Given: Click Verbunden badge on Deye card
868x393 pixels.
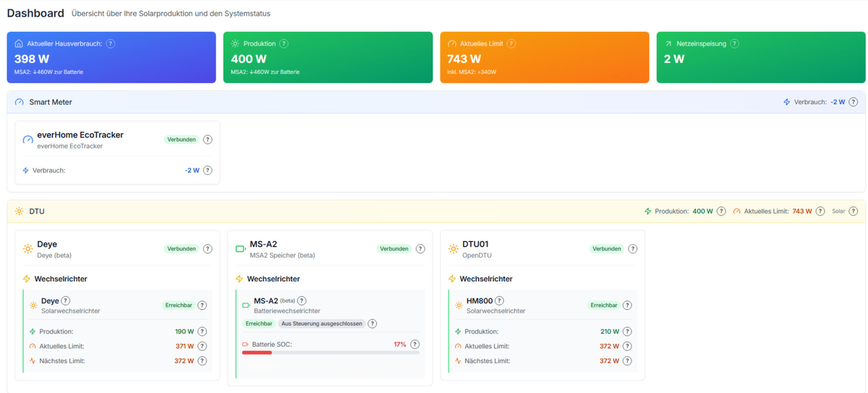Looking at the screenshot, I should [182, 249].
